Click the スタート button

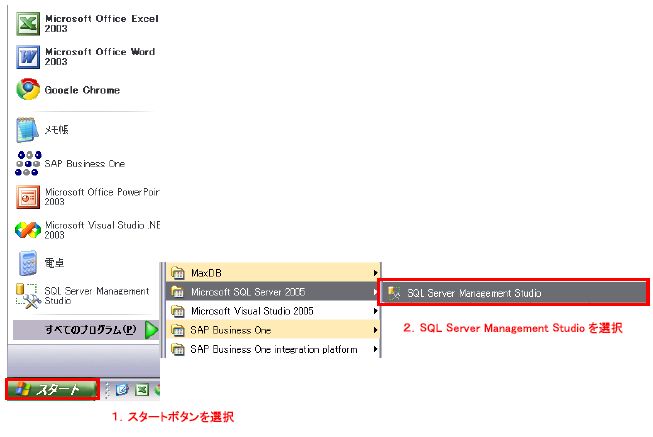53,389
